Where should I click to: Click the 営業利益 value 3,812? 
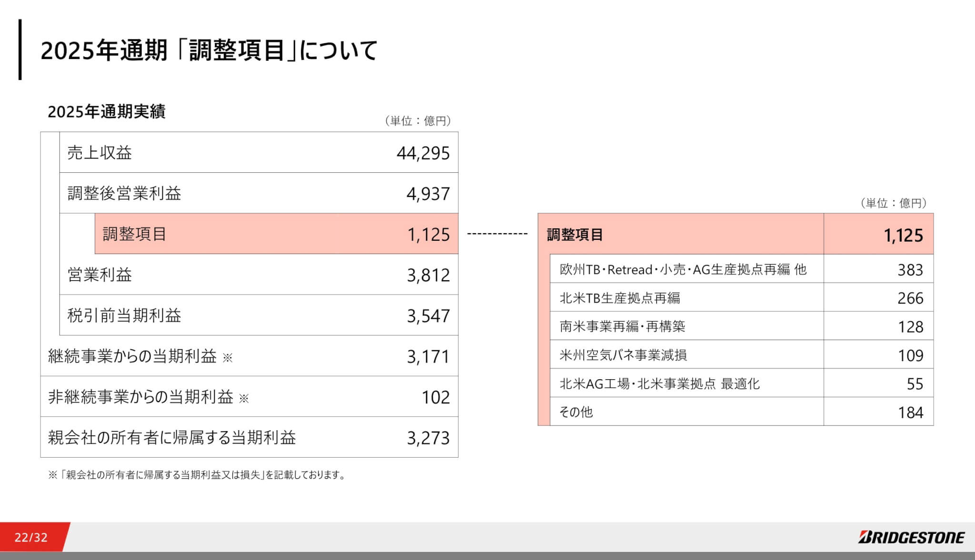428,275
